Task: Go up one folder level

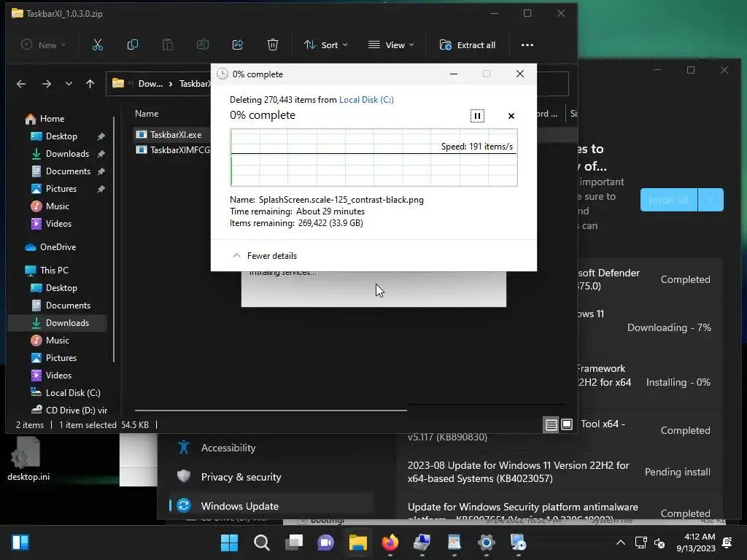Action: pos(90,84)
